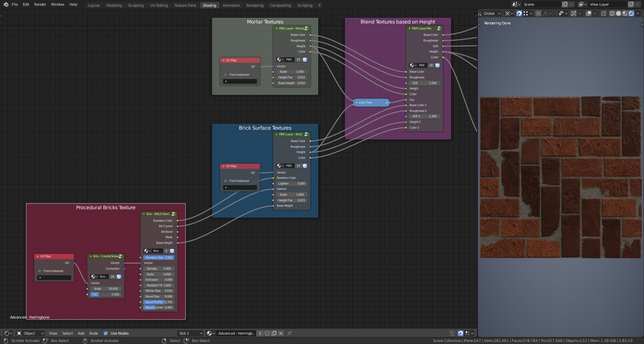Adjust the Fac slider on Brix Coords Noise node

click(106, 294)
